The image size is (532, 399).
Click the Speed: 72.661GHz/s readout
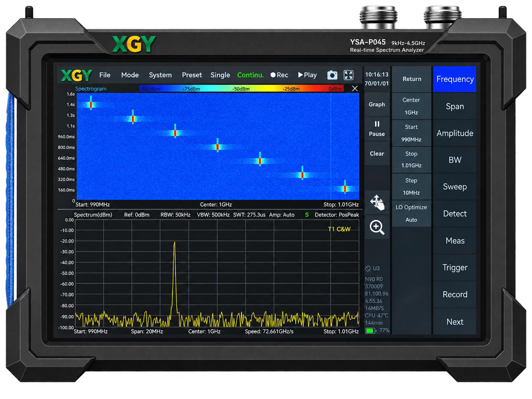(269, 331)
